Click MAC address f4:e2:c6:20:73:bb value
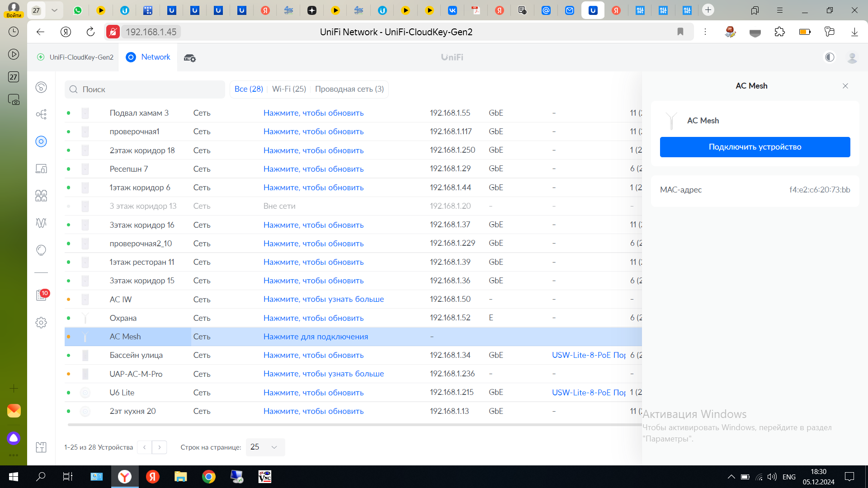Screen dimensions: 868x488 [x=820, y=190]
